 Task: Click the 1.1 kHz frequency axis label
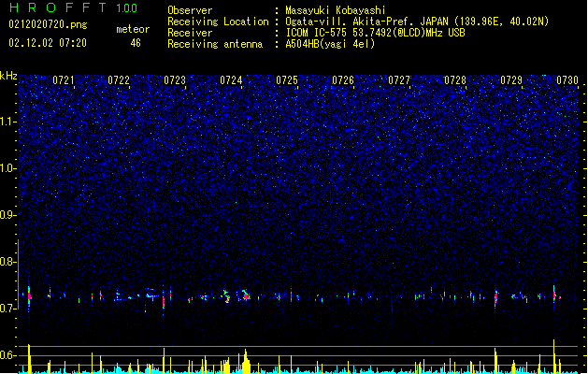(x=7, y=122)
